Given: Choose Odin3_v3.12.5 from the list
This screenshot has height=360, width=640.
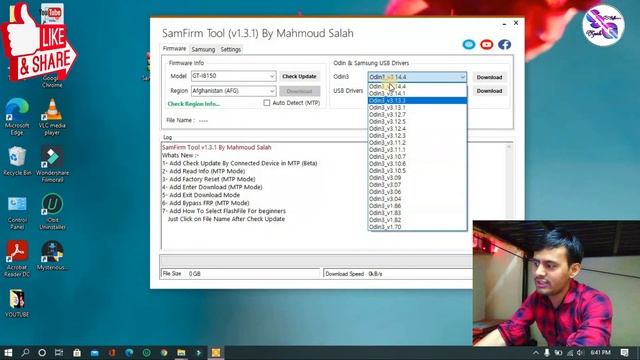Looking at the screenshot, I should click(x=417, y=122).
